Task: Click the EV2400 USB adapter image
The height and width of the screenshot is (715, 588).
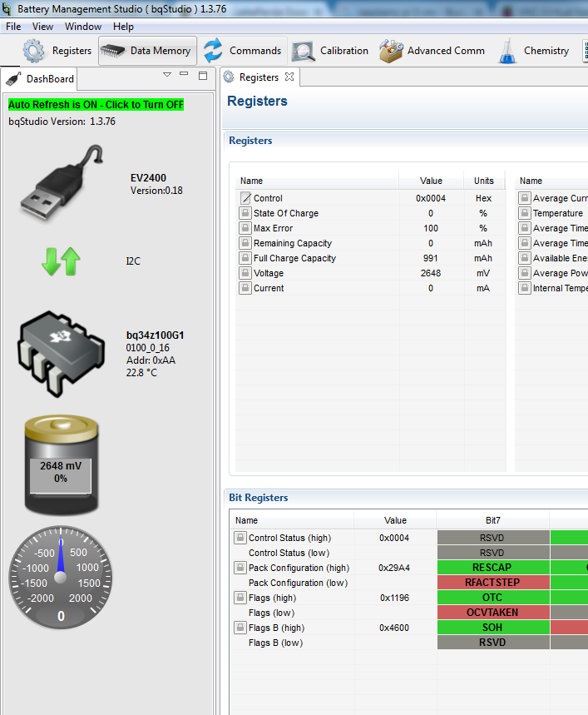Action: (x=62, y=183)
